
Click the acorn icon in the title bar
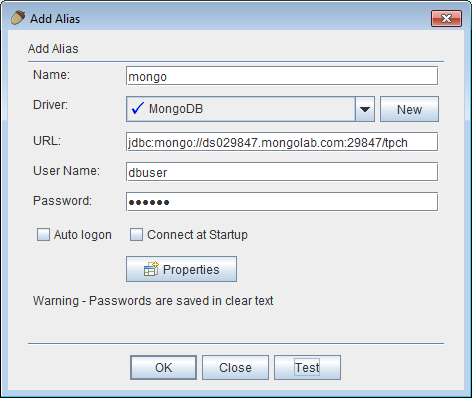[18, 18]
